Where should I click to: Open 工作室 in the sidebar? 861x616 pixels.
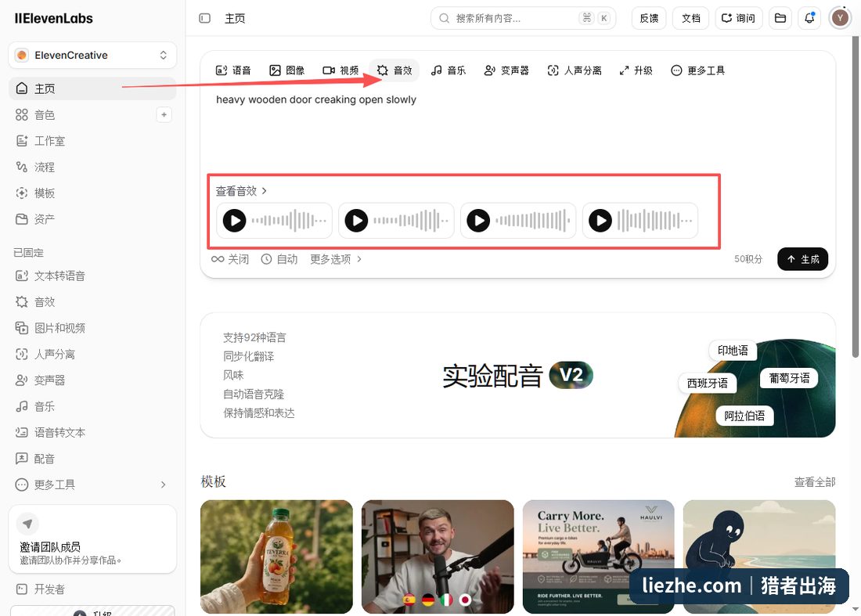[x=92, y=141]
